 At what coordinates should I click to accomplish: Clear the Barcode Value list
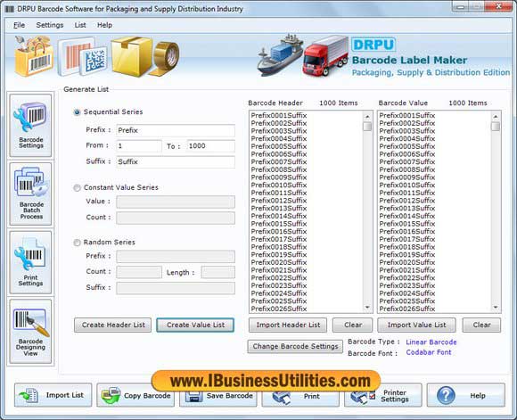point(481,325)
